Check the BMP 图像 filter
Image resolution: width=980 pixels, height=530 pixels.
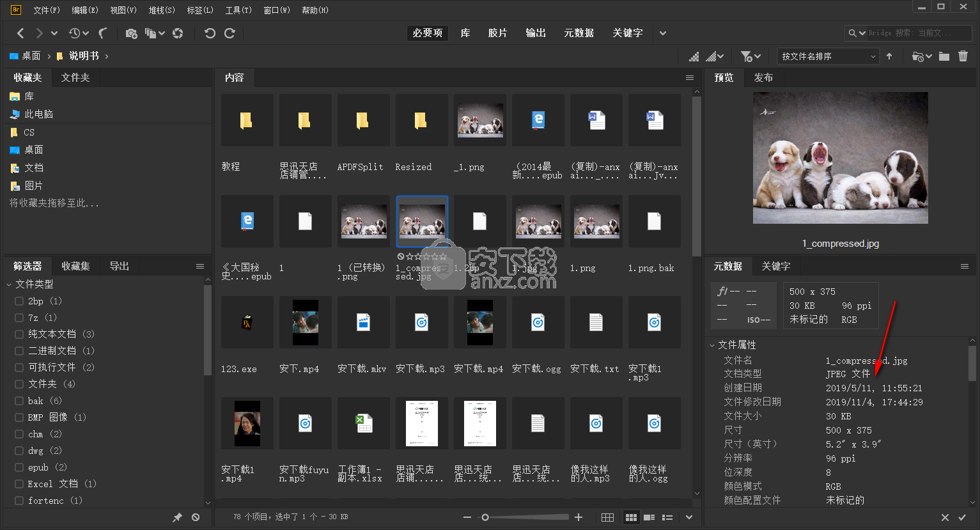pos(19,417)
